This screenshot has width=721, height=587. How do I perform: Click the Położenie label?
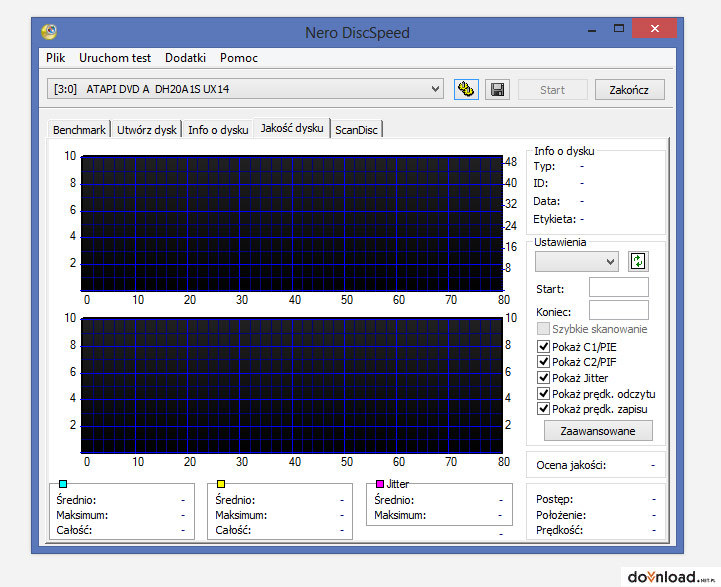561,515
